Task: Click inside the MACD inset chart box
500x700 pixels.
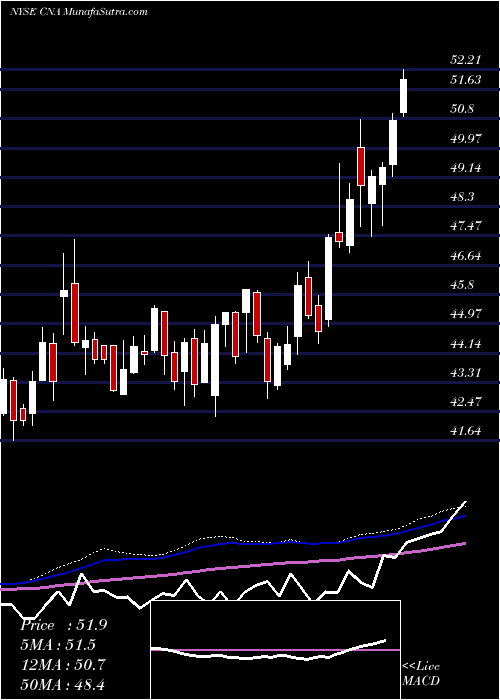Action: click(x=276, y=650)
